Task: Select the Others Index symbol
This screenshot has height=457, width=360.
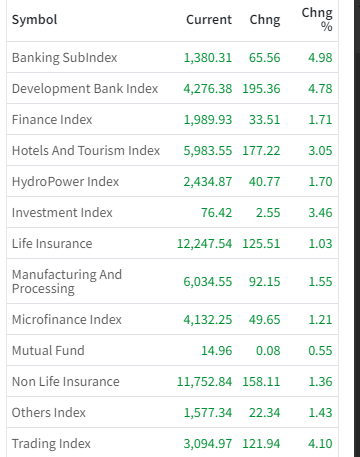Action: point(49,413)
